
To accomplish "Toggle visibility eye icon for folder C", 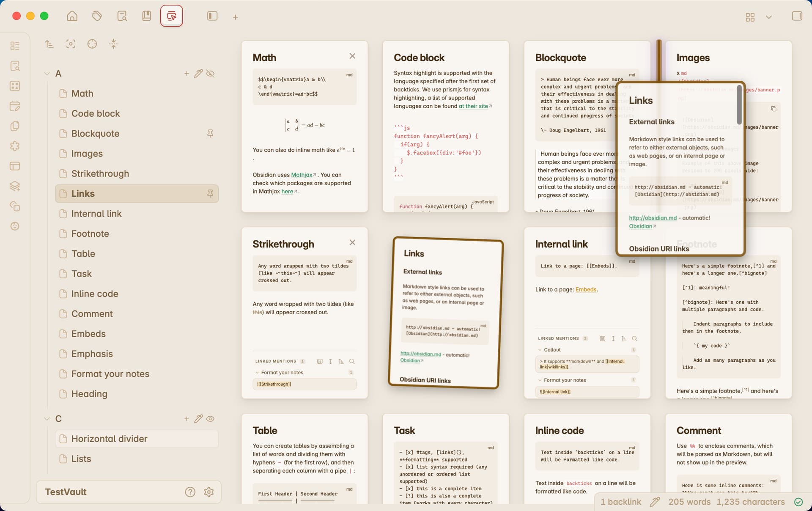I will click(x=210, y=419).
